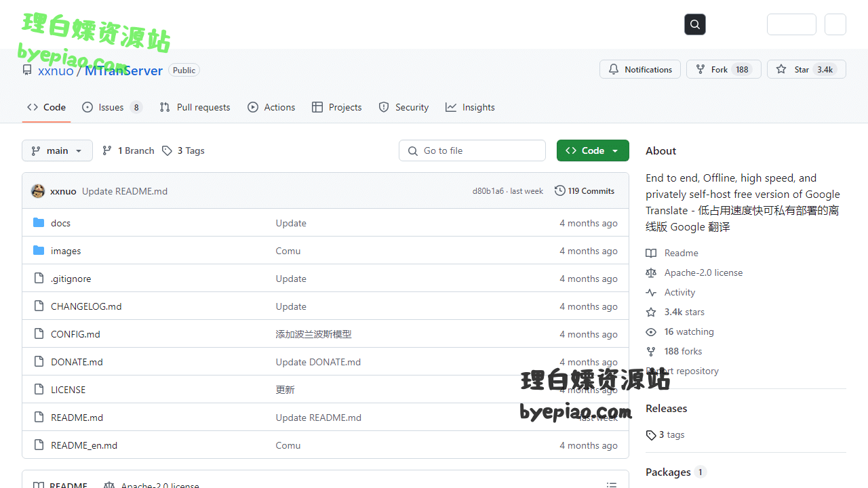Star the repository with Star button
The height and width of the screenshot is (488, 868).
(x=806, y=69)
